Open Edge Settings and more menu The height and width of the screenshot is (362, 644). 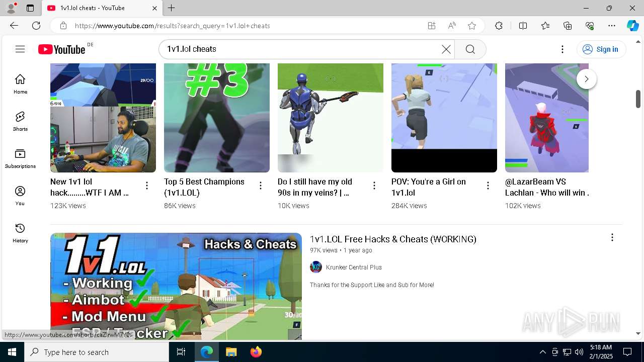612,26
